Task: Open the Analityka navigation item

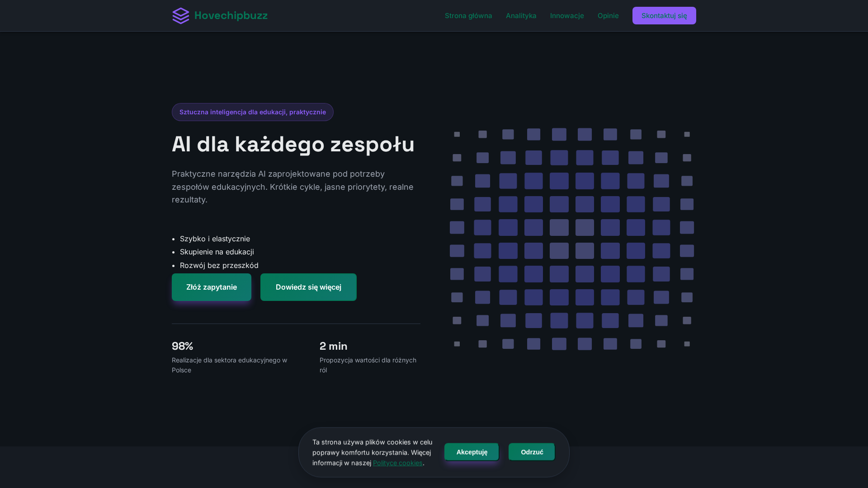Action: [x=521, y=16]
